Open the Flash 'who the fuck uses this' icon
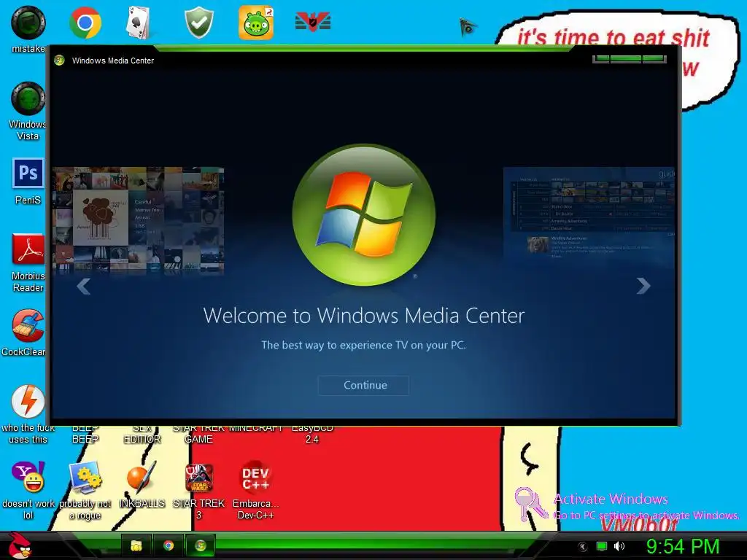The width and height of the screenshot is (747, 560). (28, 414)
